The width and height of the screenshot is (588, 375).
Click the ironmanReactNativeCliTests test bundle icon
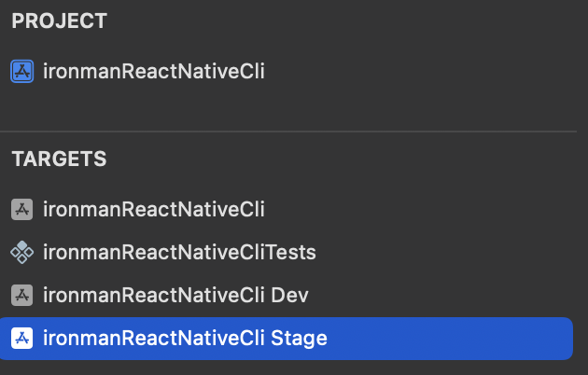[21, 252]
